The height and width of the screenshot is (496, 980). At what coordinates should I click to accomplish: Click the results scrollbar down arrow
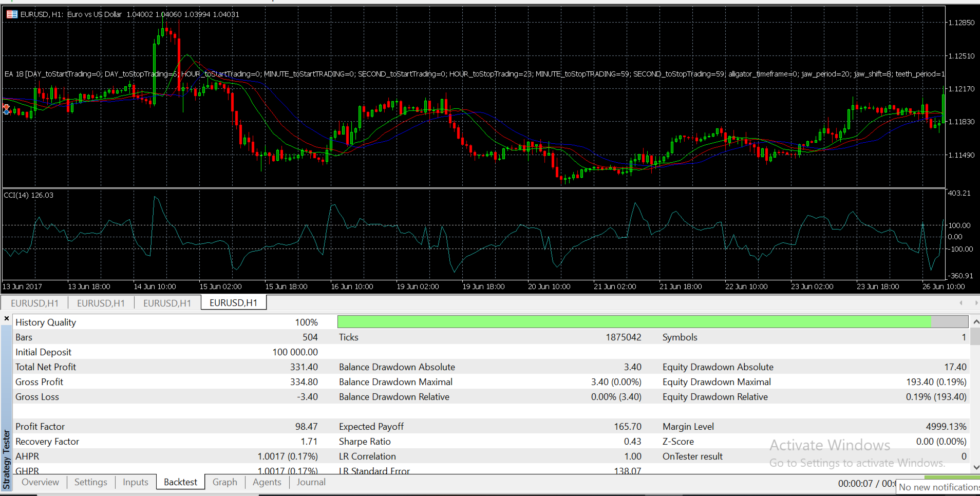(976, 467)
